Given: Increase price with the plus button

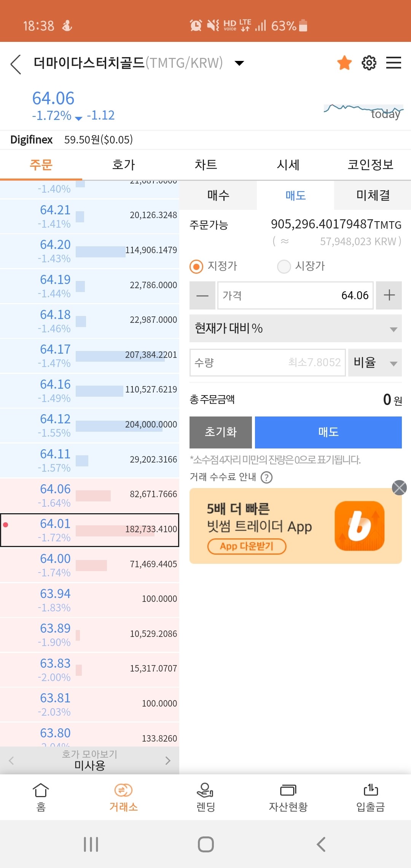Looking at the screenshot, I should [x=389, y=295].
